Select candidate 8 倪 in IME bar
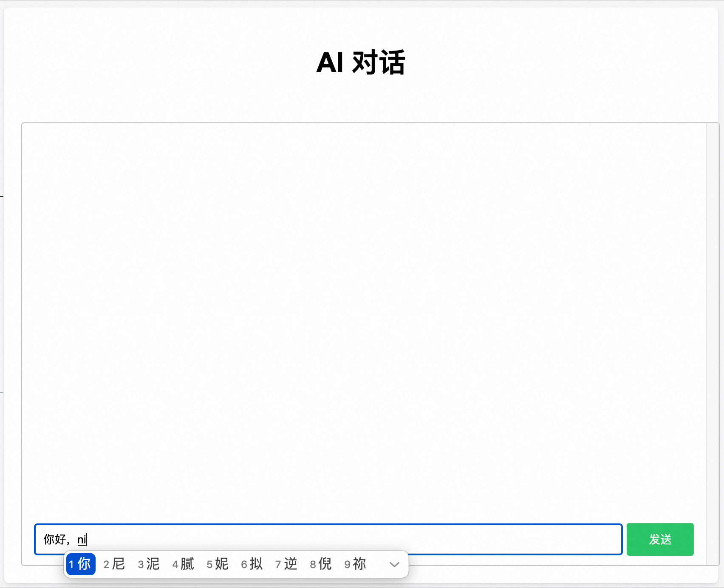Screen dimensions: 724x588 point(321,565)
